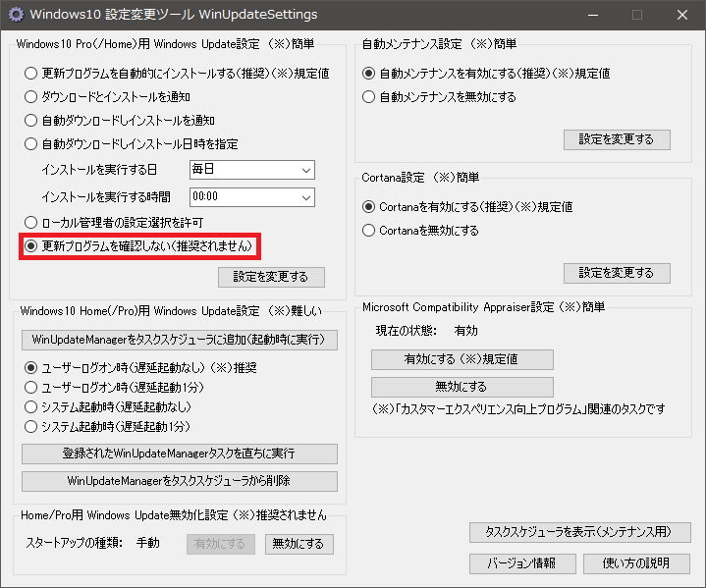706x588 pixels.
Task: Click the gear app icon in title bar
Action: coord(16,15)
